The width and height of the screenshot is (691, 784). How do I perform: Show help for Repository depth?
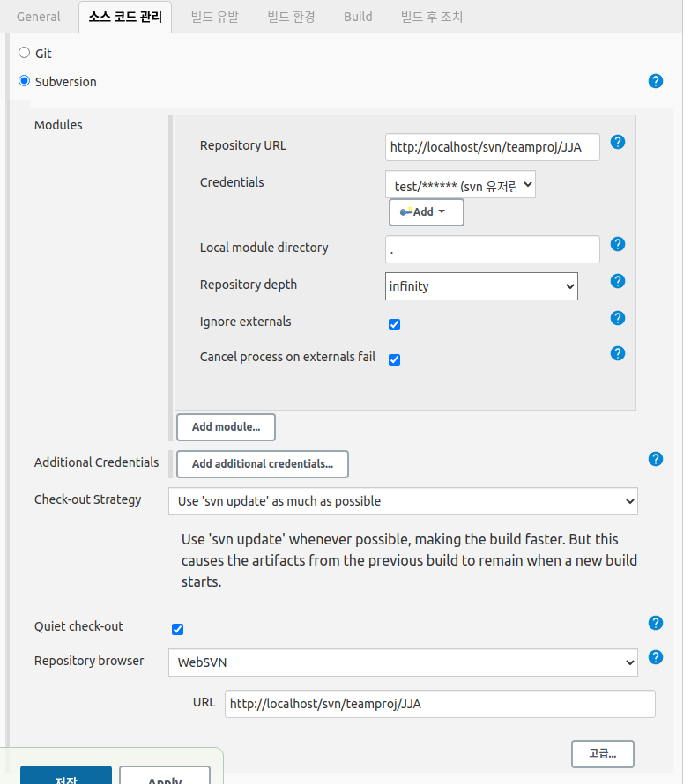[618, 281]
